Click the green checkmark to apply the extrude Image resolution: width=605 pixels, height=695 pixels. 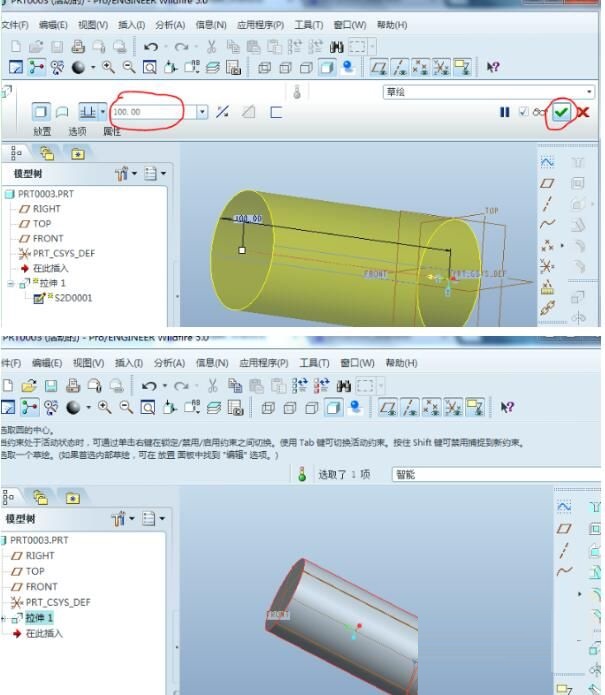[x=562, y=112]
